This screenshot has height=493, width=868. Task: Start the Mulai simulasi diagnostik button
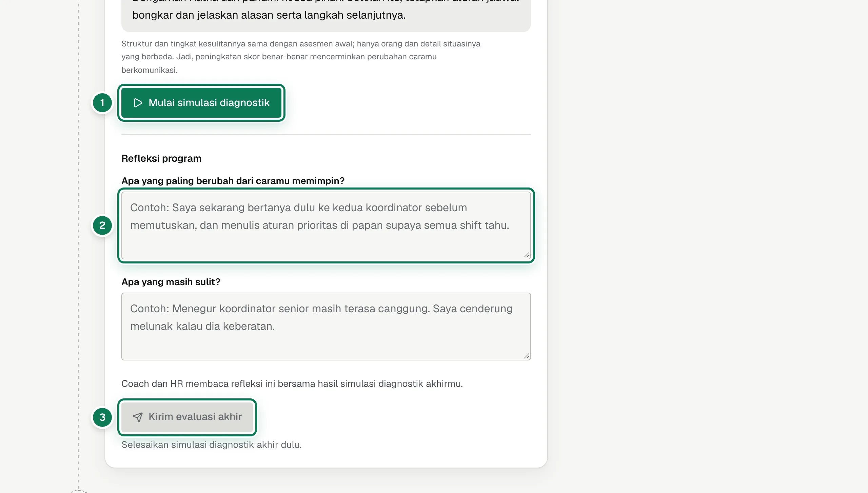(x=201, y=103)
